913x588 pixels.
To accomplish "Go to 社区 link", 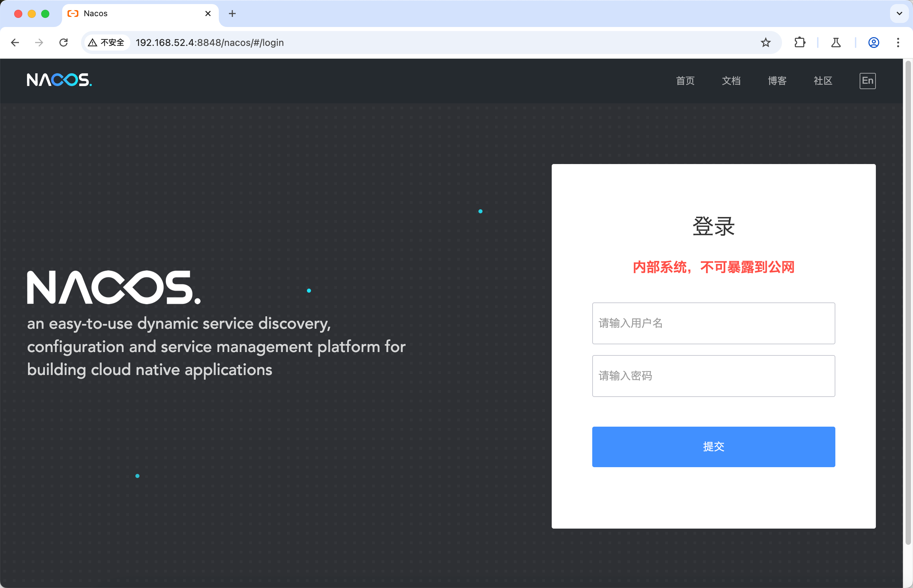I will pyautogui.click(x=823, y=81).
